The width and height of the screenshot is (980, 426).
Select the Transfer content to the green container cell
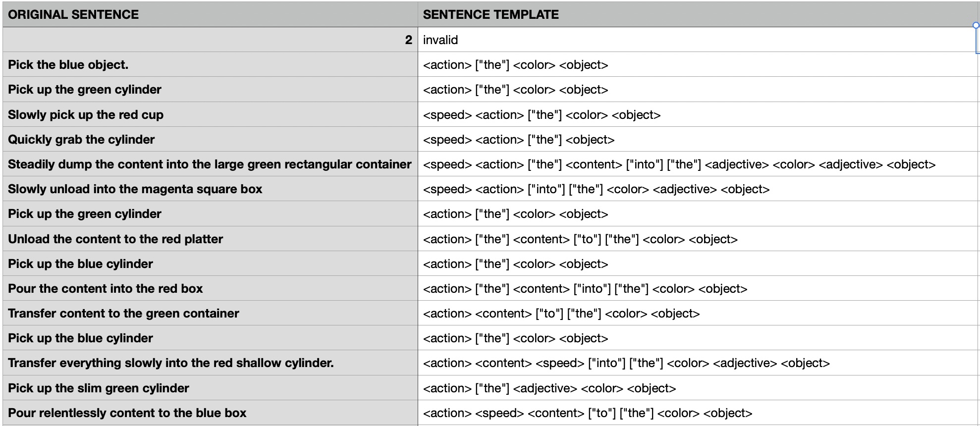123,314
